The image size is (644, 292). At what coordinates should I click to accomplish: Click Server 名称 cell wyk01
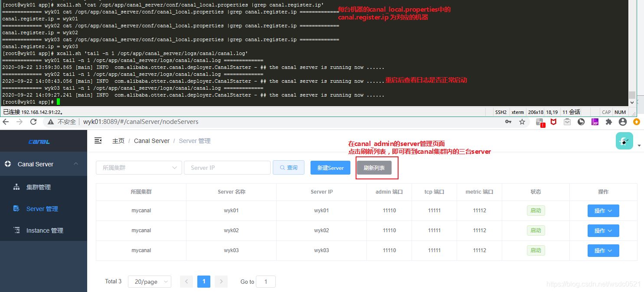[231, 211]
